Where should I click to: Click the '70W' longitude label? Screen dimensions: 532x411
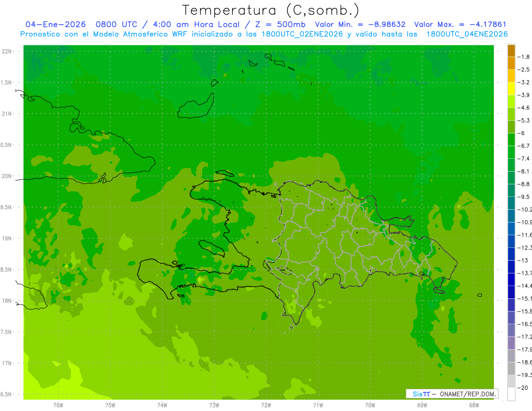click(370, 405)
